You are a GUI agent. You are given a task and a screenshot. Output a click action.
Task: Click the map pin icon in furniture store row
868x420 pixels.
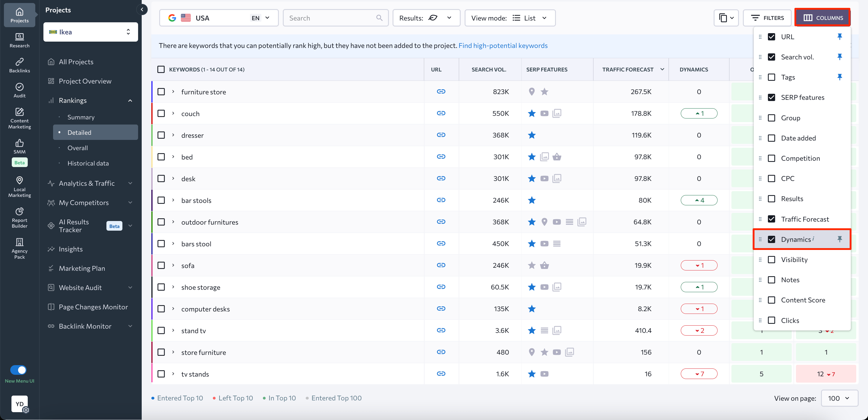click(532, 92)
